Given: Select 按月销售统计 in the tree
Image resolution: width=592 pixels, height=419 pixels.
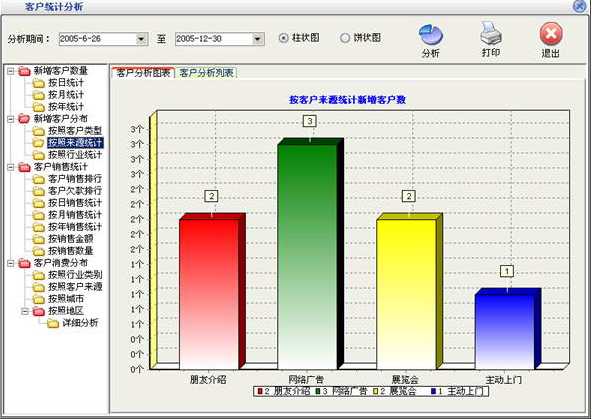Looking at the screenshot, I should coord(75,215).
